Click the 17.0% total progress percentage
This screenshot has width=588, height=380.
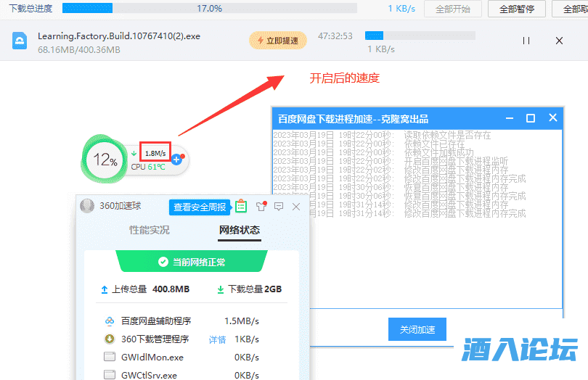pos(210,8)
